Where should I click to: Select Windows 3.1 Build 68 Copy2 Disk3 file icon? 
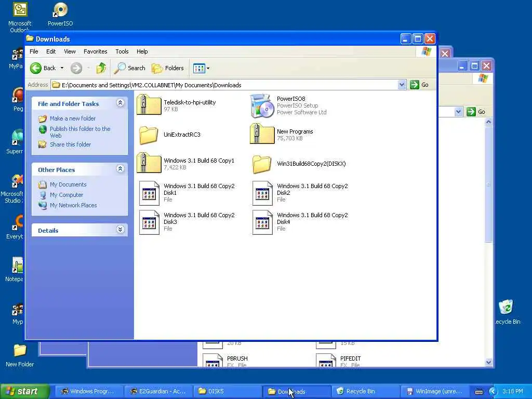click(149, 222)
